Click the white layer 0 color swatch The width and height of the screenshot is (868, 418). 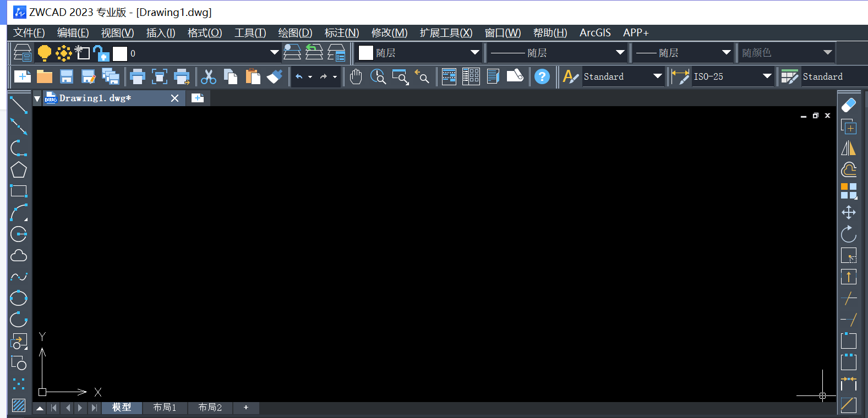[x=120, y=53]
